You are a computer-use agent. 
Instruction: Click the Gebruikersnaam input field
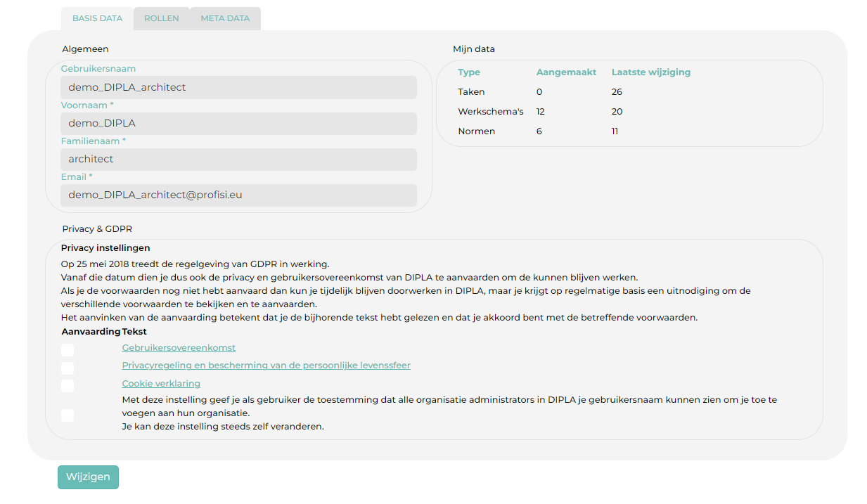click(238, 87)
